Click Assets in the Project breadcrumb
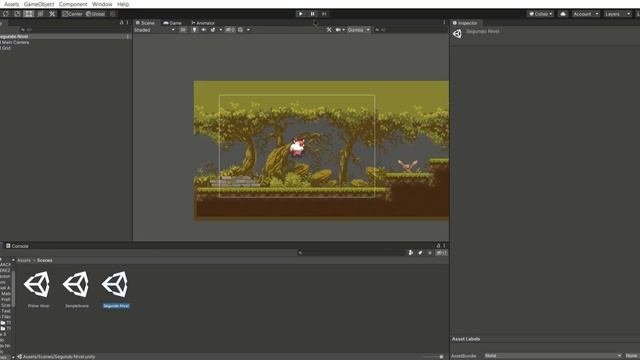The height and width of the screenshot is (360, 640). coord(24,260)
